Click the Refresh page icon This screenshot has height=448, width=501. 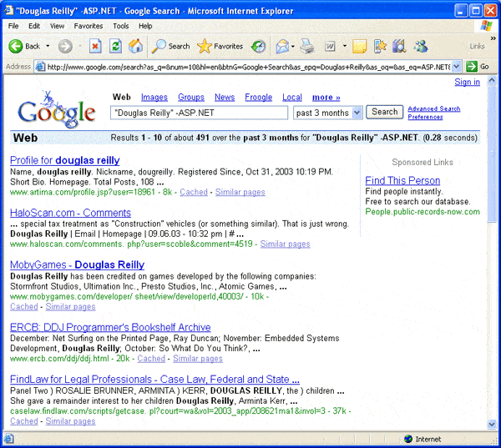coord(115,47)
